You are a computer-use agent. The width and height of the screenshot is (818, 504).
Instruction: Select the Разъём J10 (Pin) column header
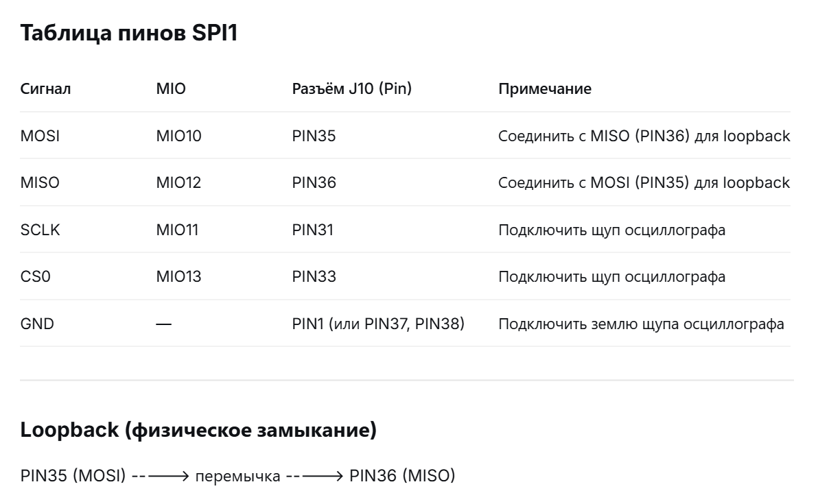(351, 89)
